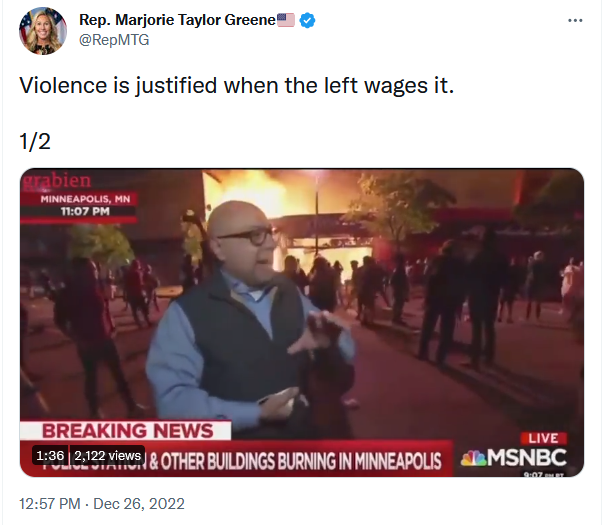Image resolution: width=602 pixels, height=525 pixels.
Task: Open the Rep. Marjorie Taylor Greene display name
Action: point(177,20)
